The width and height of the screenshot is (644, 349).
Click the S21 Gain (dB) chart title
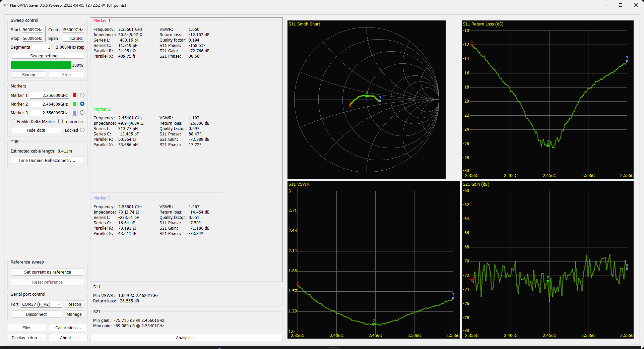(476, 184)
